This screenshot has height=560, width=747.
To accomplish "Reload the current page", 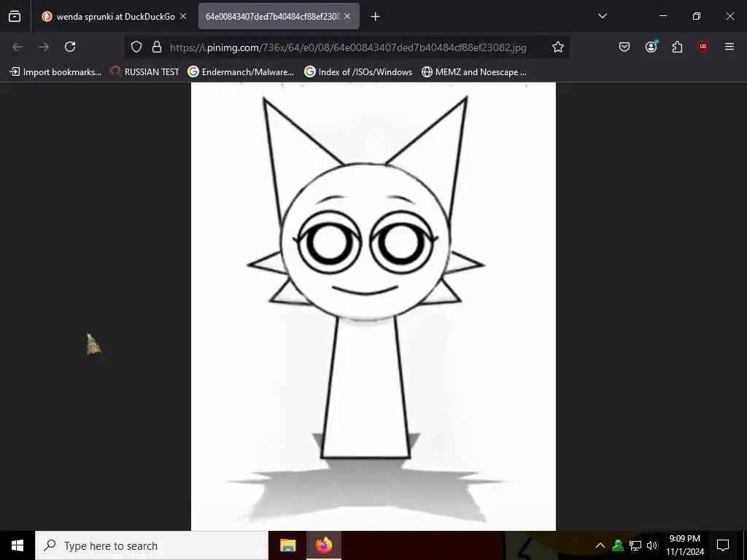I will [x=70, y=47].
